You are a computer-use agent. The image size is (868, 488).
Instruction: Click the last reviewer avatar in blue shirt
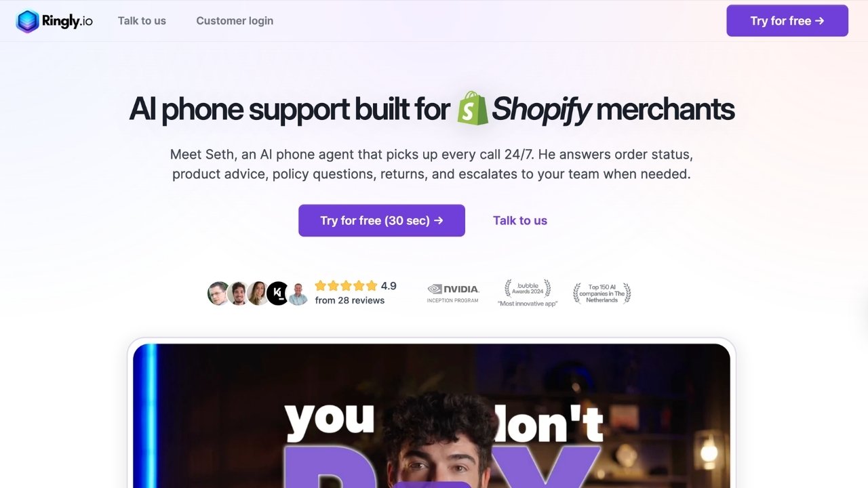(x=298, y=294)
